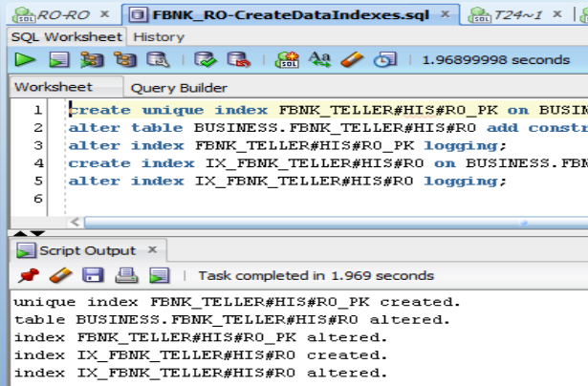This screenshot has height=386, width=588.
Task: Close the Script Output tab
Action: [153, 251]
